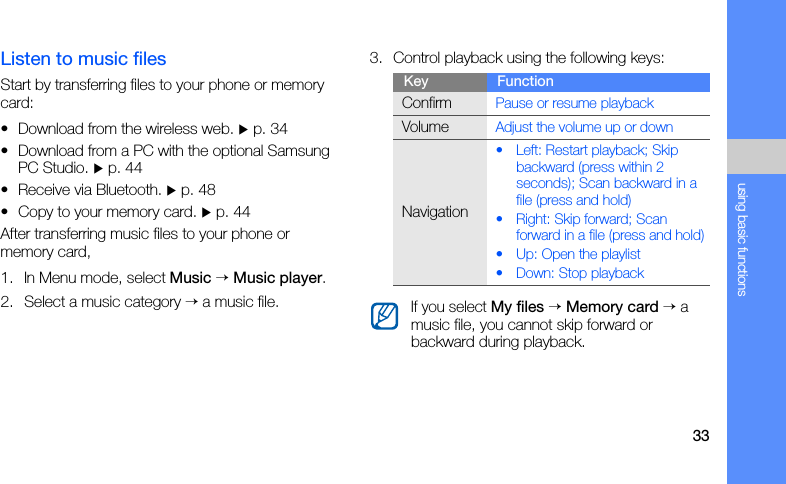Screen dimensions: 786x484
Task: Click the arrow before p. 48
Action: tap(172, 190)
